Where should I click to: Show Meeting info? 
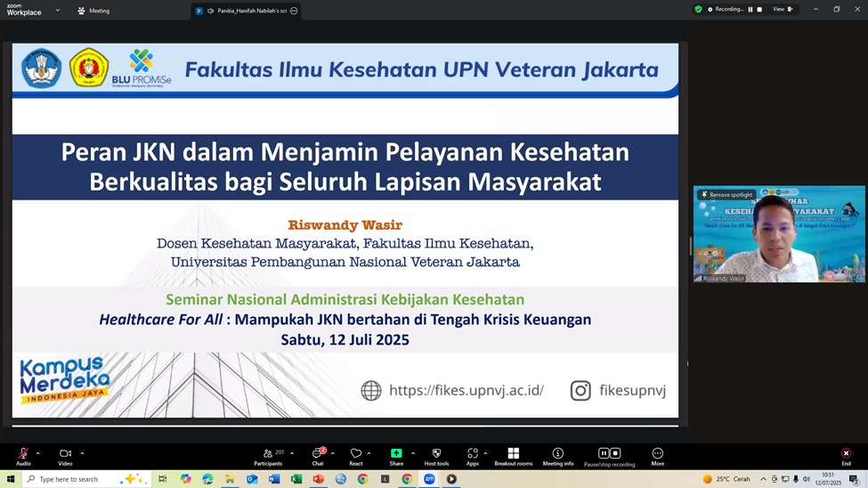558,455
